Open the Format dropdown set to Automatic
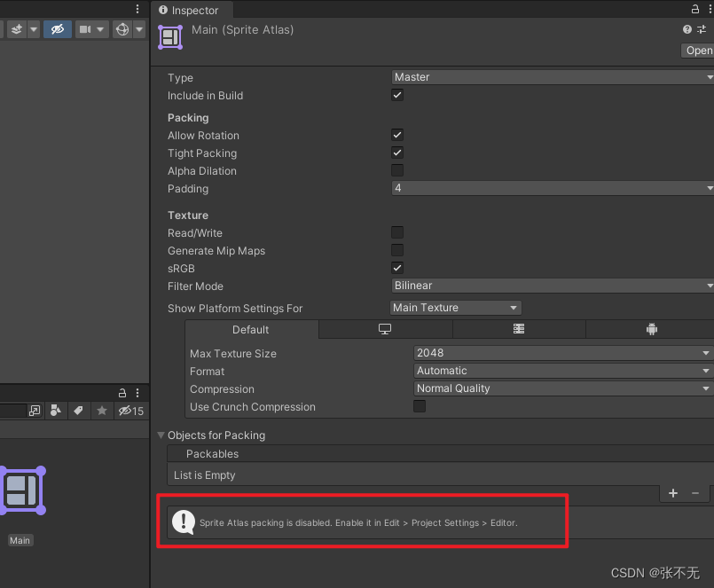714x588 pixels. tap(563, 371)
